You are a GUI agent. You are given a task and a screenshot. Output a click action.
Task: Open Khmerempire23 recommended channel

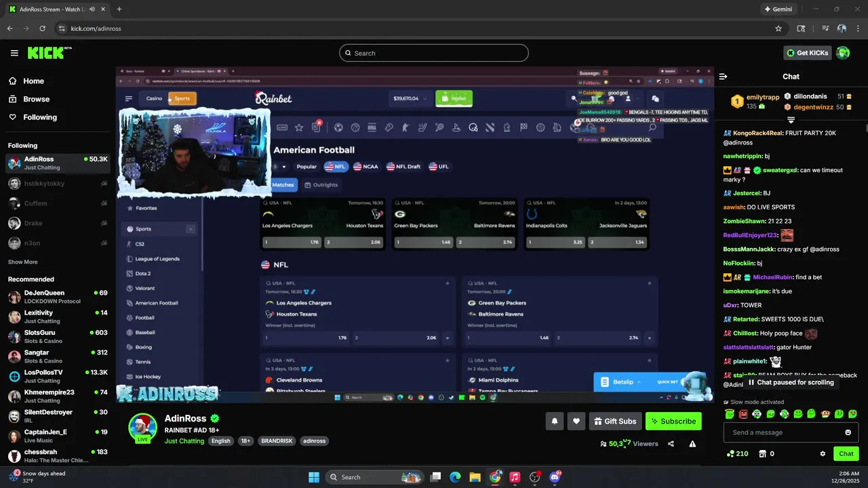[57, 396]
